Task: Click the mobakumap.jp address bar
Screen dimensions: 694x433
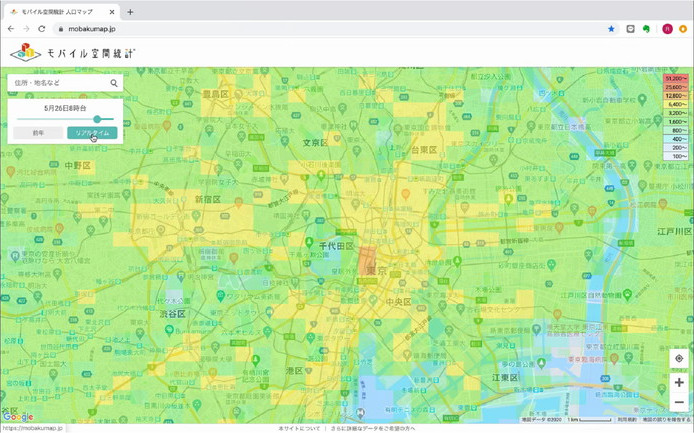Action: pyautogui.click(x=92, y=29)
